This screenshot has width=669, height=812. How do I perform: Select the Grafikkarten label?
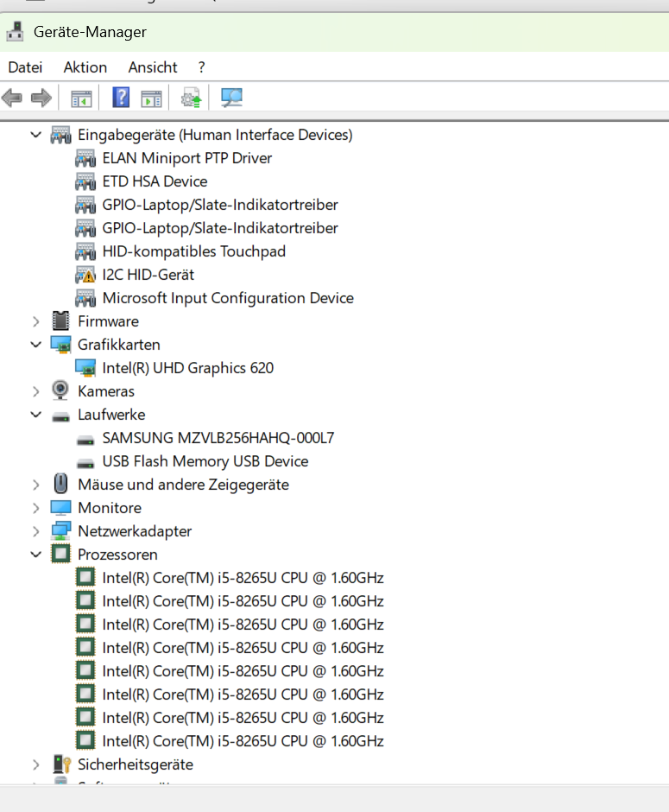[x=118, y=345]
